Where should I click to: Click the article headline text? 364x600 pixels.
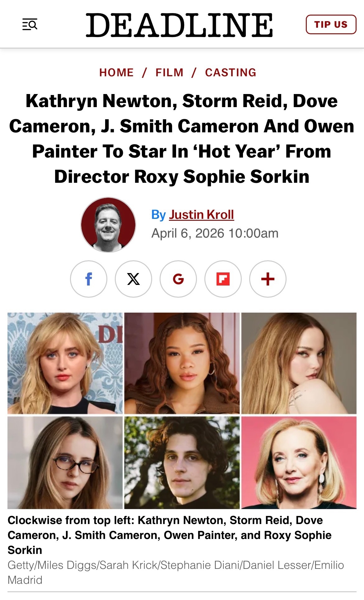coord(182,139)
